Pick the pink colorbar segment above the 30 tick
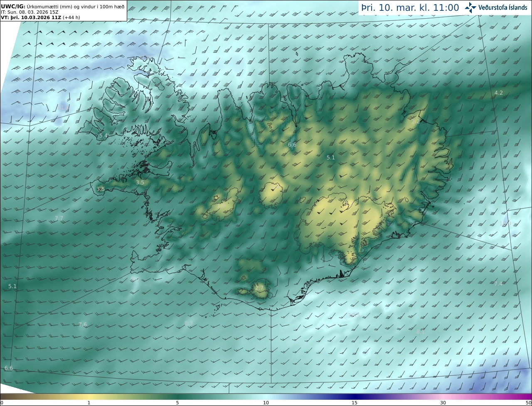This screenshot has width=532, height=406. pyautogui.click(x=443, y=397)
